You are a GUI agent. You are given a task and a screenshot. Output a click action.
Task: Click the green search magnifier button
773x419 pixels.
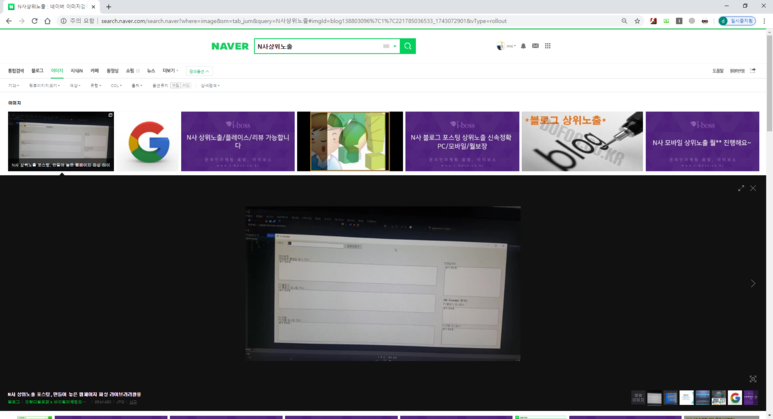pyautogui.click(x=408, y=46)
